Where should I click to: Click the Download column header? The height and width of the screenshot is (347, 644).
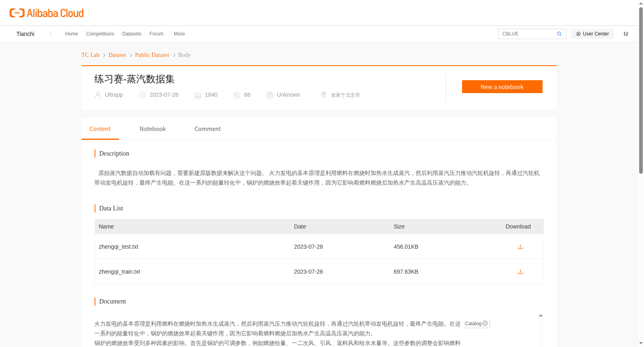[x=518, y=226]
